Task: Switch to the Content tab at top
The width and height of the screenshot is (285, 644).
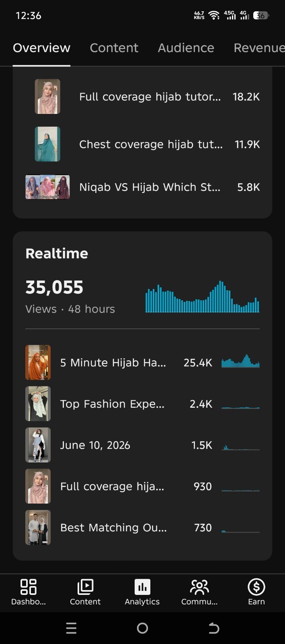Action: pos(114,47)
